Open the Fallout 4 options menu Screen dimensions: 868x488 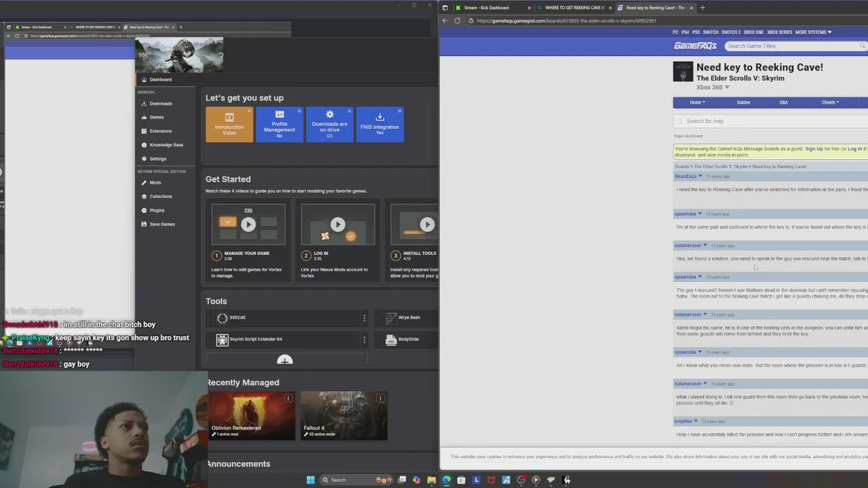pos(380,399)
